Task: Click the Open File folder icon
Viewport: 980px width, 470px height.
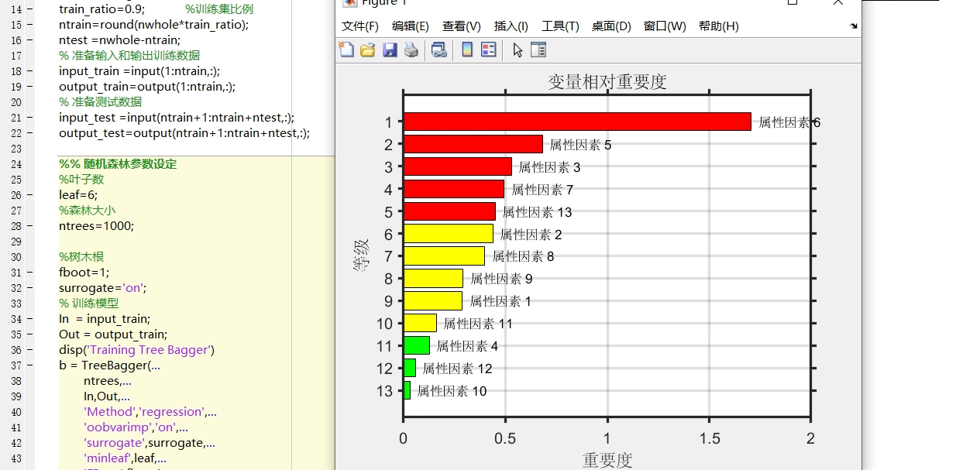Action: click(x=367, y=50)
